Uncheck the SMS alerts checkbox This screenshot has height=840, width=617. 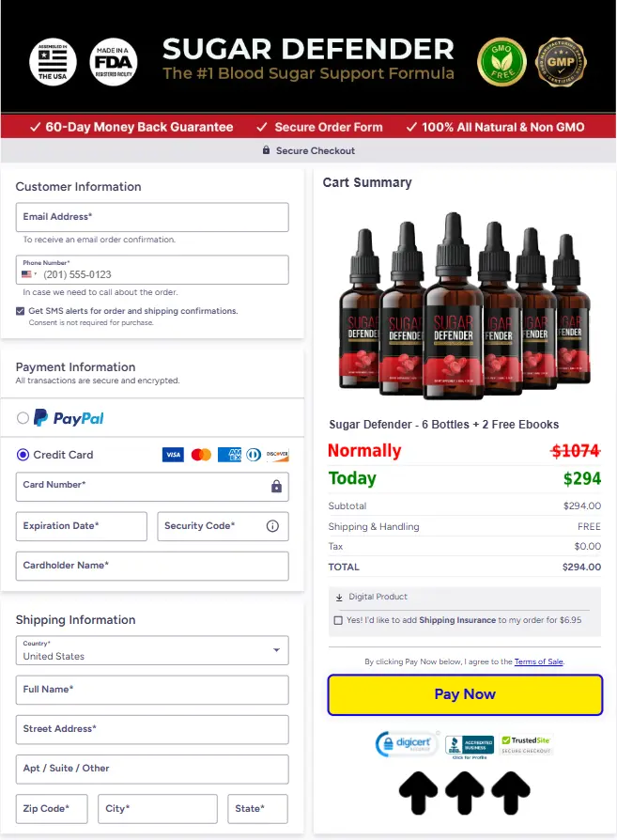(x=21, y=311)
